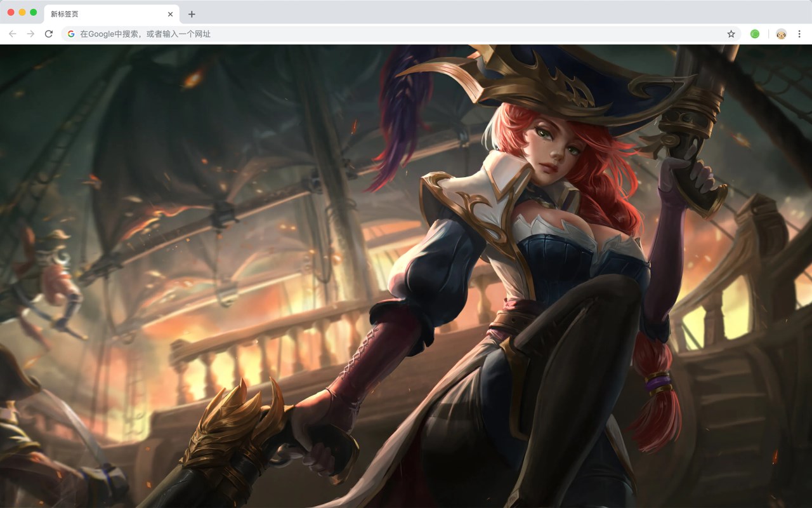Minimize the window with yellow button
The height and width of the screenshot is (508, 812).
tap(22, 12)
